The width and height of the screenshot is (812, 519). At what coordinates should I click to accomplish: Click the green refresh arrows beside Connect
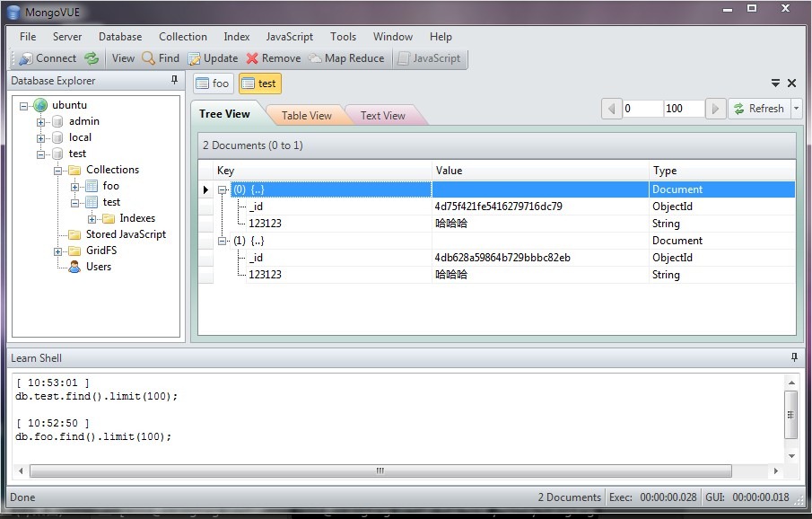click(x=92, y=58)
